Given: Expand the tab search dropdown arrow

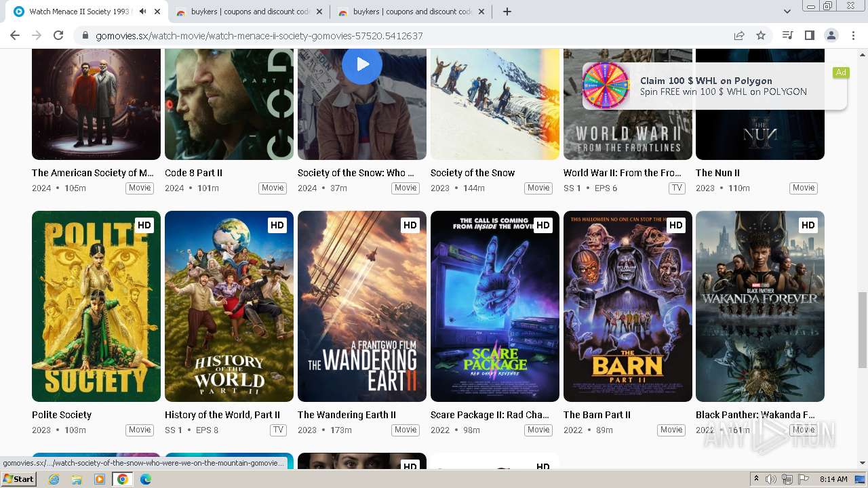Looking at the screenshot, I should point(787,12).
